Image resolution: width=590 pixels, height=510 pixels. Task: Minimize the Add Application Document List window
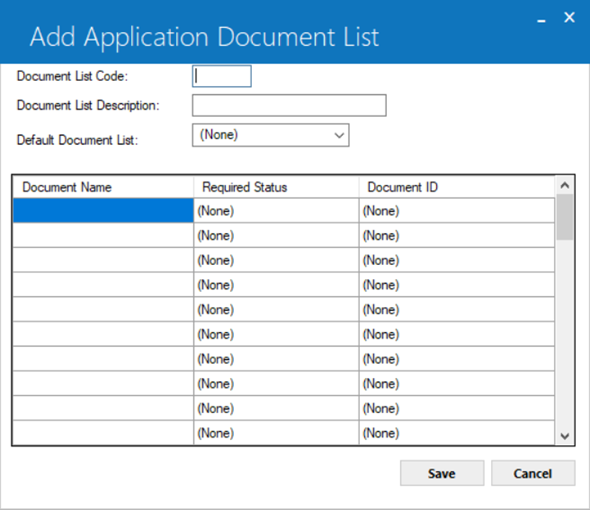click(x=541, y=20)
